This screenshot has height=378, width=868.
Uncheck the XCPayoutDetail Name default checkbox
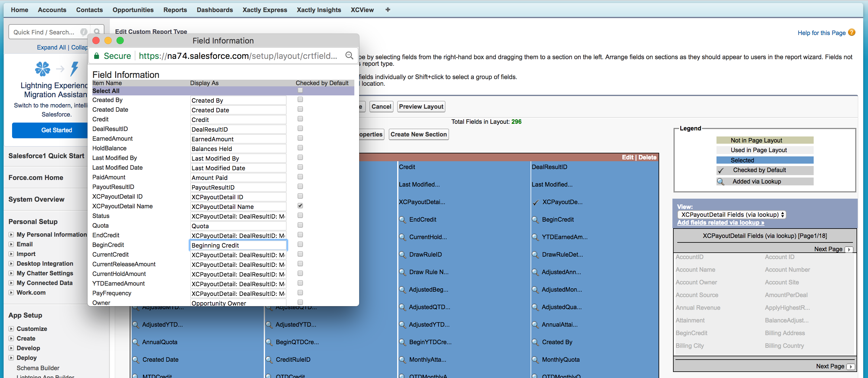pos(300,206)
